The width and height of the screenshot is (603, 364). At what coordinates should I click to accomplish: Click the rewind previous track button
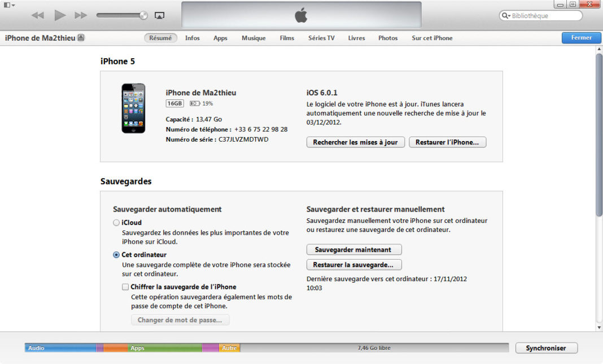pos(37,15)
